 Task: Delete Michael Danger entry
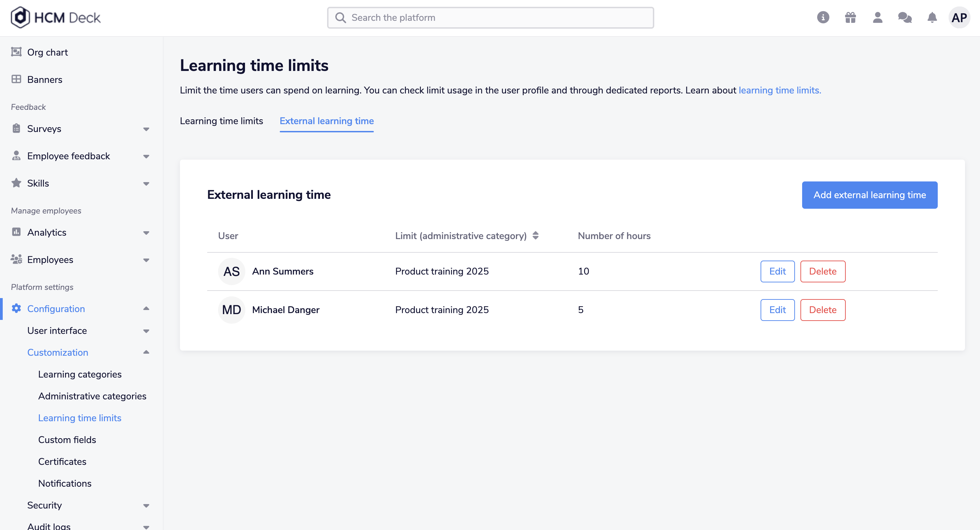823,310
